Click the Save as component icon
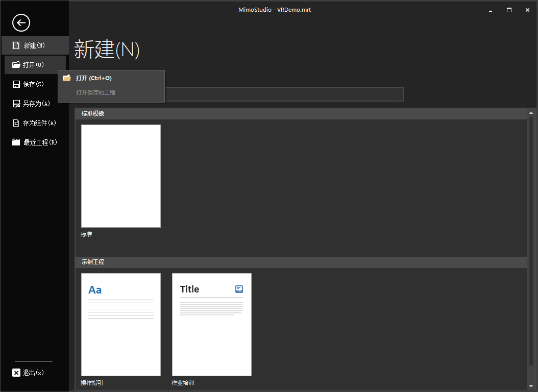 coord(16,123)
